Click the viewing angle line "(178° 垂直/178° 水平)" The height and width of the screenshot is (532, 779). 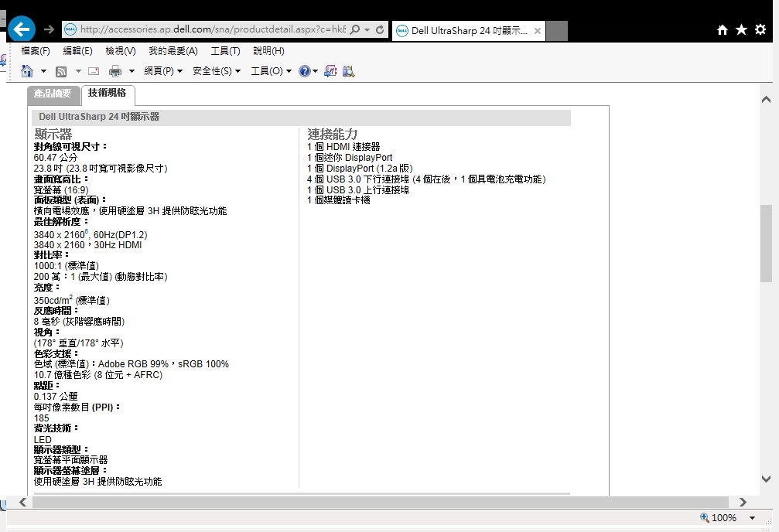click(x=78, y=343)
